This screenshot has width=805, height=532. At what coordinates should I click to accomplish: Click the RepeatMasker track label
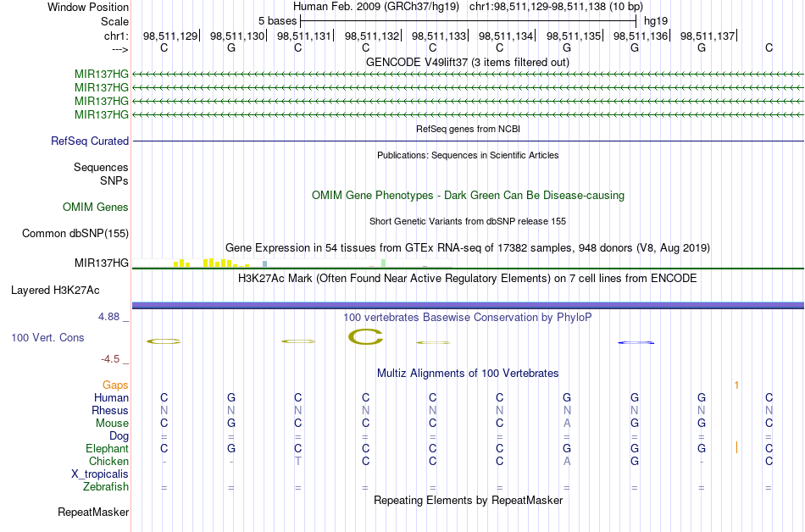tap(93, 512)
